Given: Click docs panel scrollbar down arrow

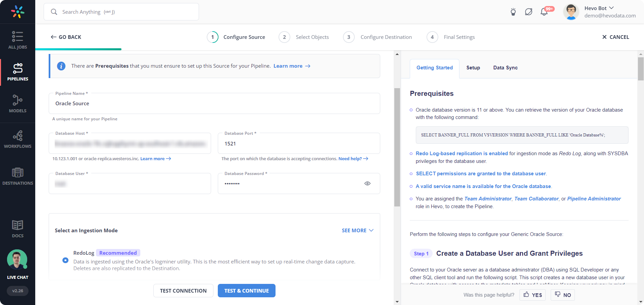Looking at the screenshot, I should (641, 302).
